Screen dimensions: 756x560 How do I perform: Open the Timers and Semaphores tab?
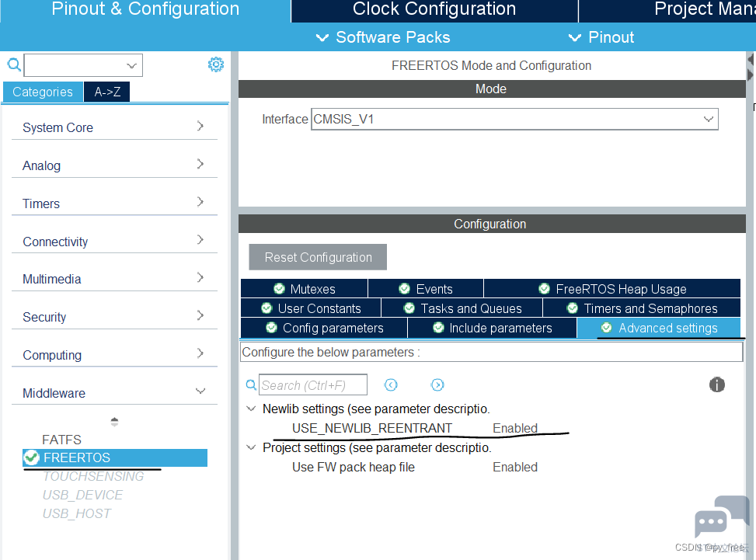642,308
